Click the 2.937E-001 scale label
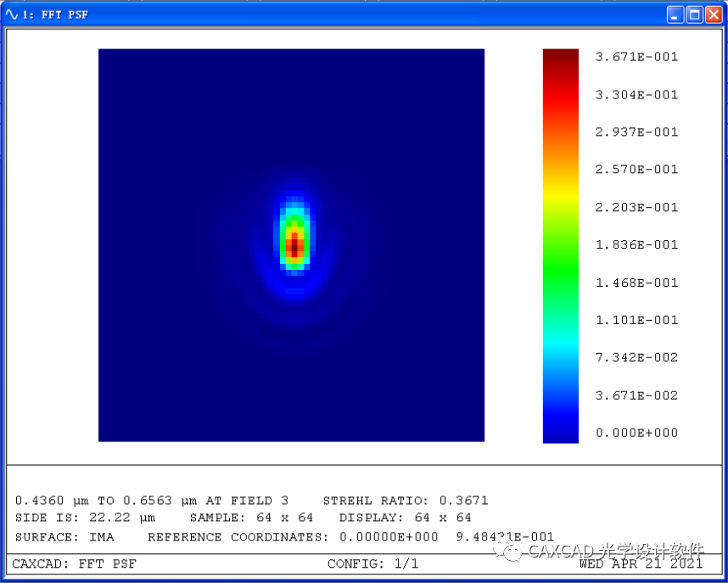728x583 pixels. coord(636,132)
